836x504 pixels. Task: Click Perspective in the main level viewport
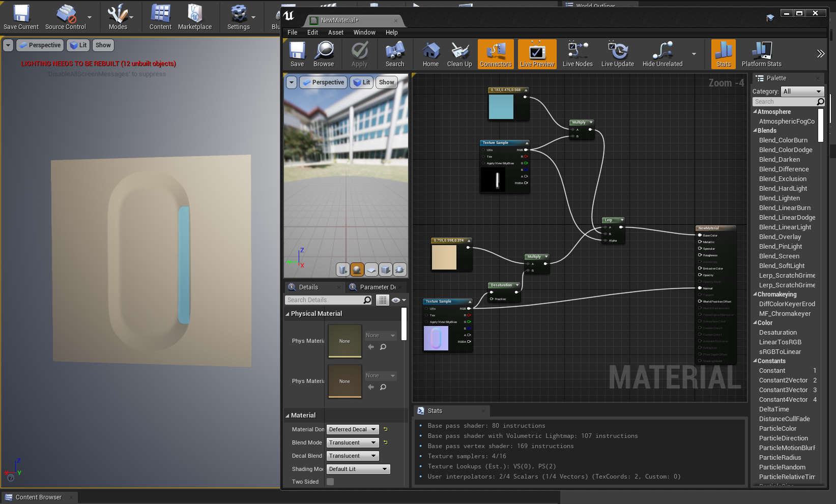click(x=40, y=45)
